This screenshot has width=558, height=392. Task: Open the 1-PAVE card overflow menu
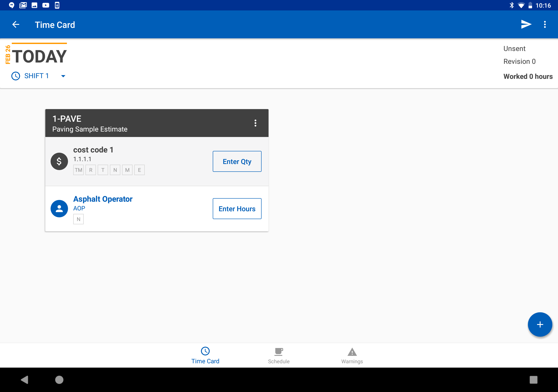[x=255, y=123]
